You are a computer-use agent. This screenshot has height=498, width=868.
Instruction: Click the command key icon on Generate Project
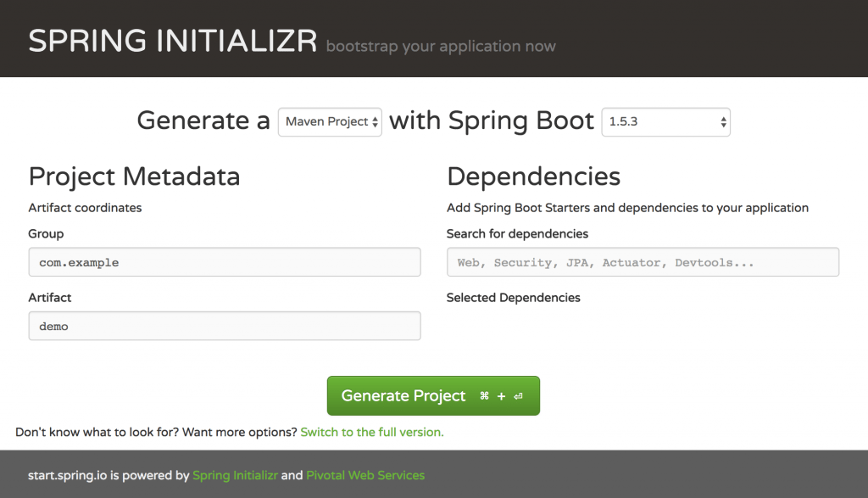click(484, 396)
